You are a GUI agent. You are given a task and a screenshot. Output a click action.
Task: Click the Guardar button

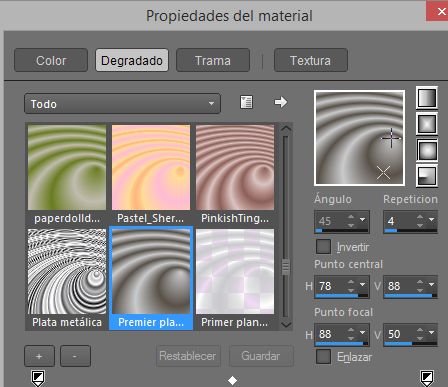(x=261, y=356)
